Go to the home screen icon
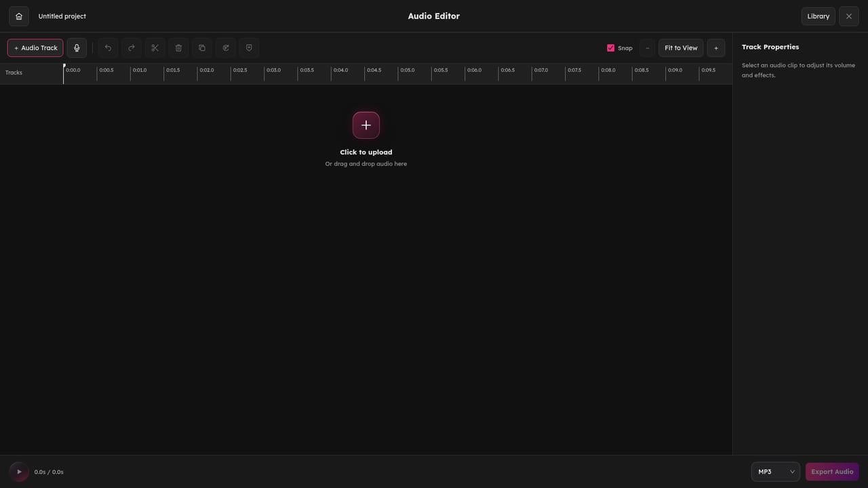The image size is (868, 488). point(19,16)
